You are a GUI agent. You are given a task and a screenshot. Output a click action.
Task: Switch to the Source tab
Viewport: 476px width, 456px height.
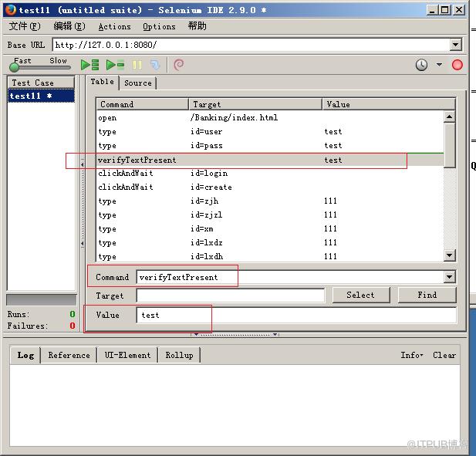(x=138, y=83)
